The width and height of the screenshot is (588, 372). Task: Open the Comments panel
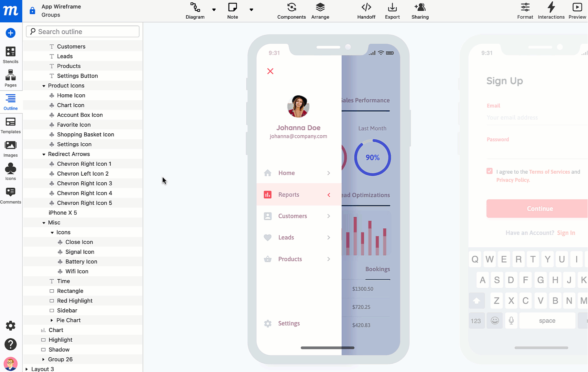pos(10,195)
